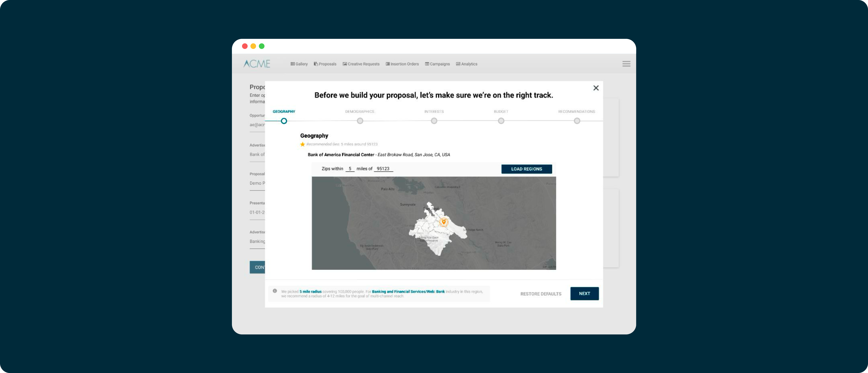Click the '5 mile radius' link

[x=310, y=292]
